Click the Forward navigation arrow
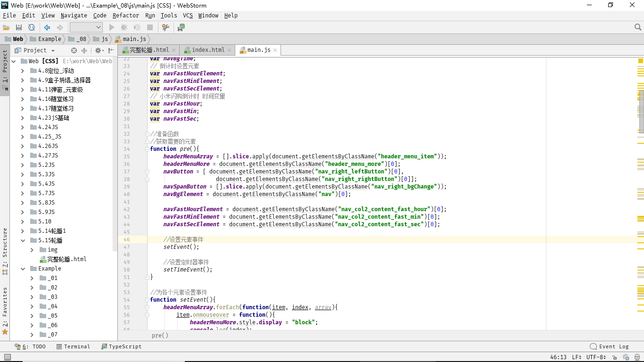Screen dimensions: 644x362 pyautogui.click(x=60, y=28)
